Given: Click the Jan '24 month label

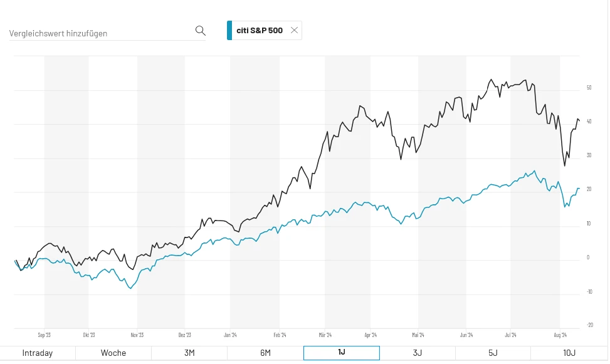Looking at the screenshot, I should [230, 335].
